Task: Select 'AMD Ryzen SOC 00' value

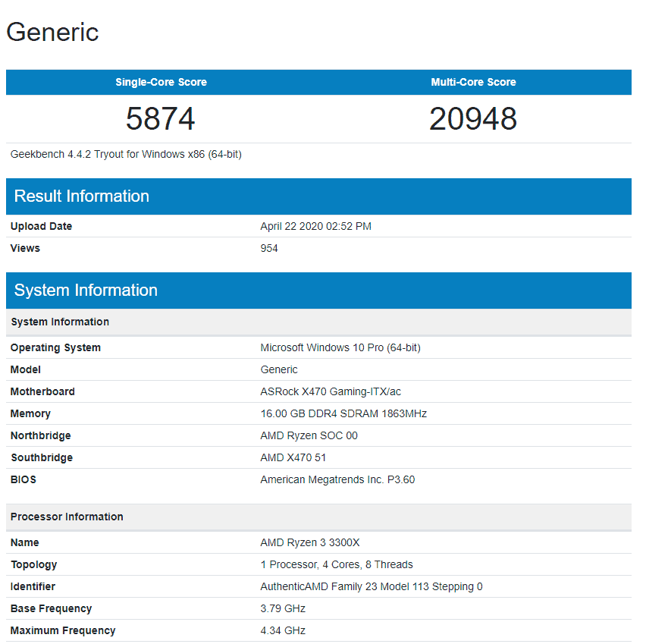Action: click(309, 436)
